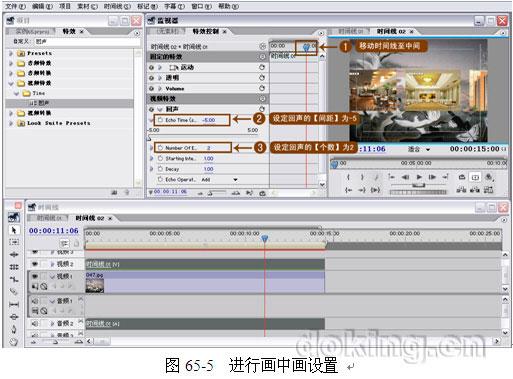Open the 素材 menu
This screenshot has height=379, width=513.
click(87, 6)
